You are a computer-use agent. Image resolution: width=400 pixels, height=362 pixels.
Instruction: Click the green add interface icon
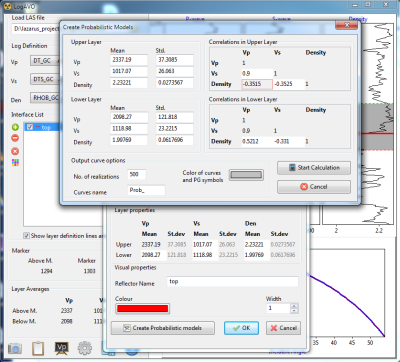tap(15, 127)
